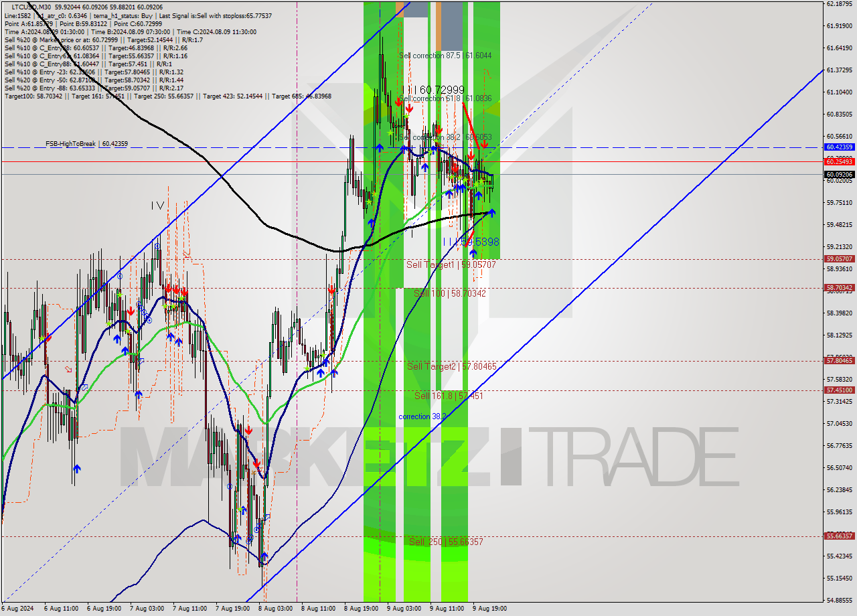
Task: Click the 'Sell Target2 | 57.80465' label
Action: (x=452, y=366)
